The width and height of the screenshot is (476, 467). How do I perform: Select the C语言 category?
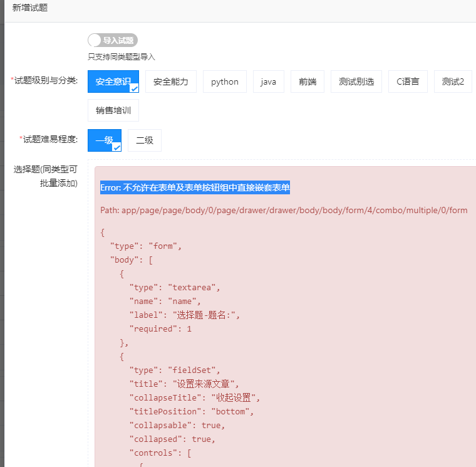click(408, 81)
